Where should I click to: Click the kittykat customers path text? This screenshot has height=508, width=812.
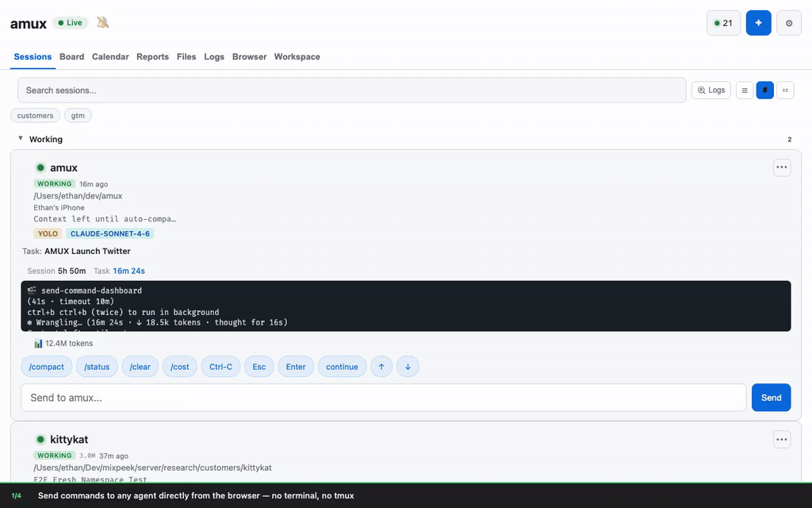(153, 468)
